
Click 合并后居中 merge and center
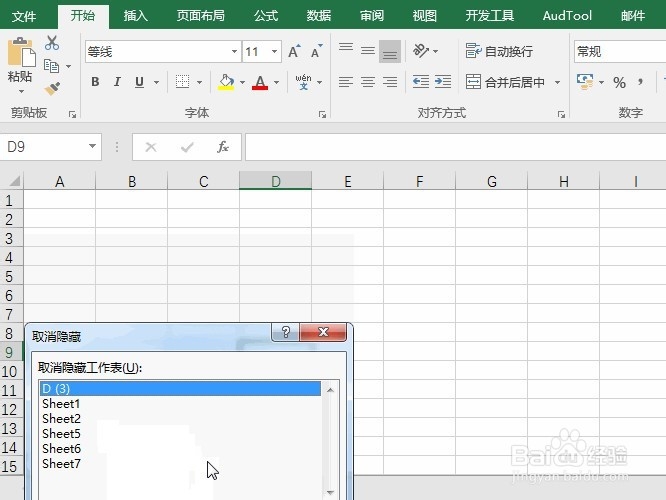pos(505,82)
